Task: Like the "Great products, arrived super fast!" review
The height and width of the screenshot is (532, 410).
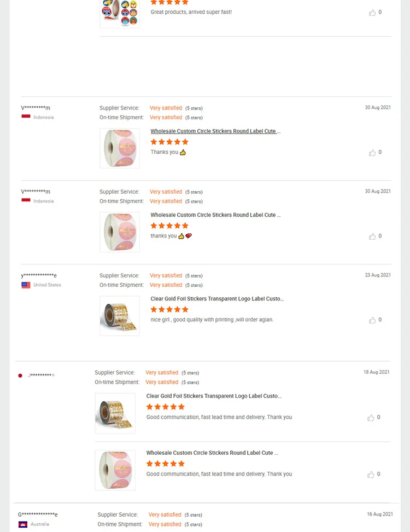Action: (372, 13)
